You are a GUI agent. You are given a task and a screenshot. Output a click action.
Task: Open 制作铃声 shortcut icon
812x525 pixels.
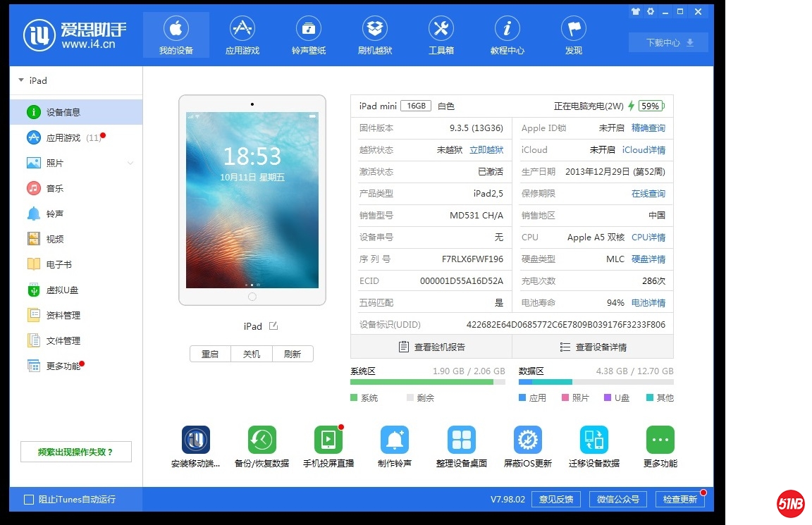tap(395, 440)
